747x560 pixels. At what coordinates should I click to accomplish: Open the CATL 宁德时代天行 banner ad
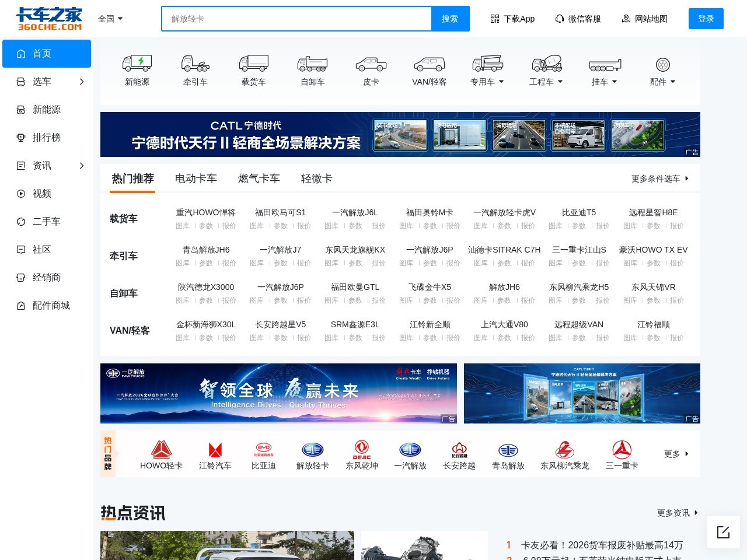[400, 134]
